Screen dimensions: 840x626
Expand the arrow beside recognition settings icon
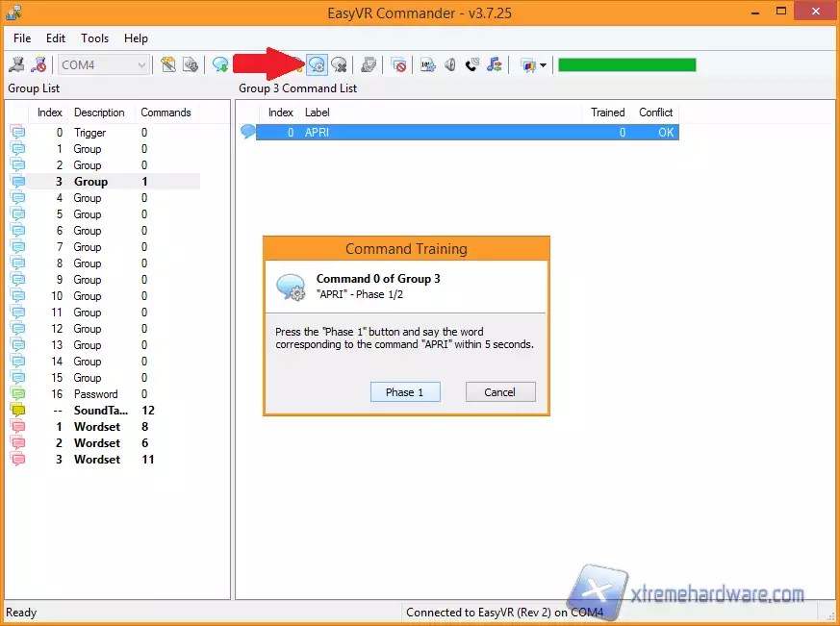pyautogui.click(x=544, y=65)
